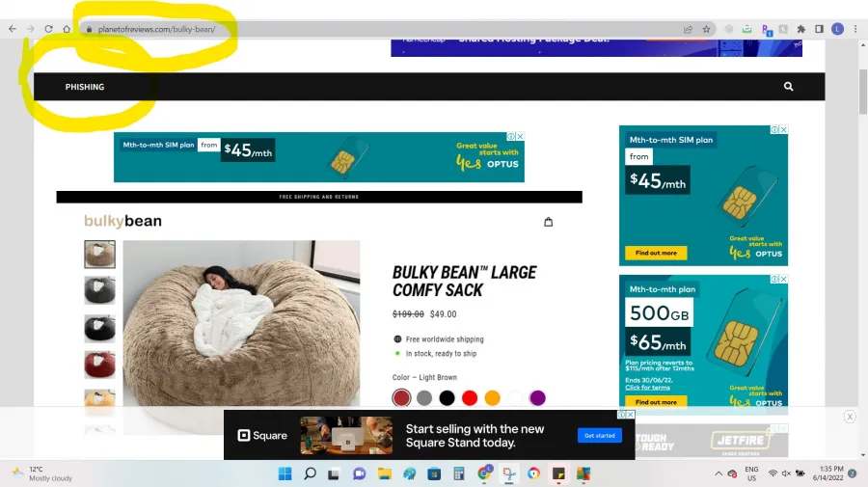This screenshot has height=487, width=868.
Task: Open Windows taskbar search
Action: pos(310,473)
